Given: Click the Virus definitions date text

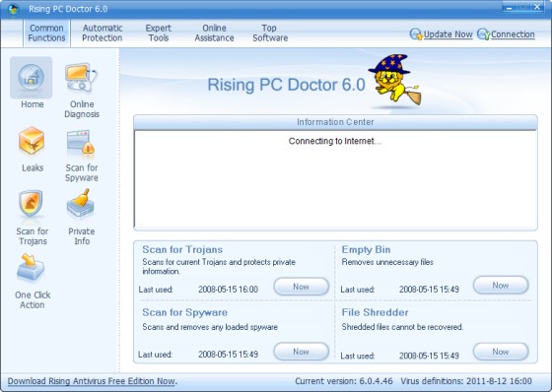Looking at the screenshot, I should coord(466,381).
